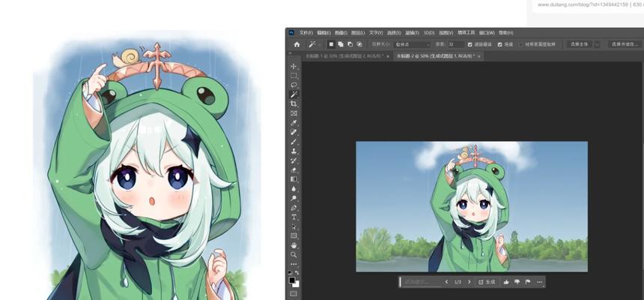Viewport: 644px width, 300px height.
Task: Select the Frame tool
Action: pos(294,113)
